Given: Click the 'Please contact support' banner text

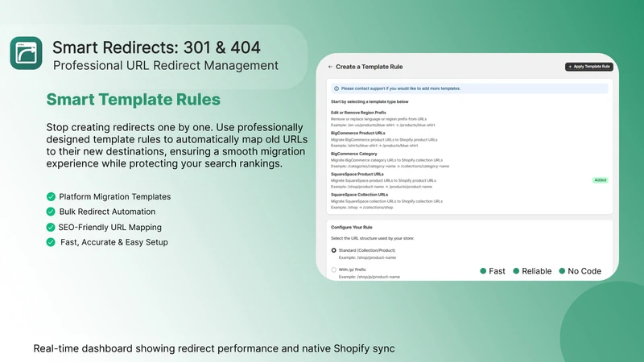Looking at the screenshot, I should (400, 88).
